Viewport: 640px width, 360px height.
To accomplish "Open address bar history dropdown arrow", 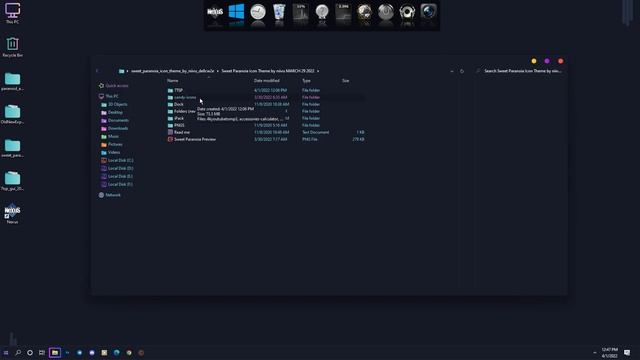I will pos(452,71).
